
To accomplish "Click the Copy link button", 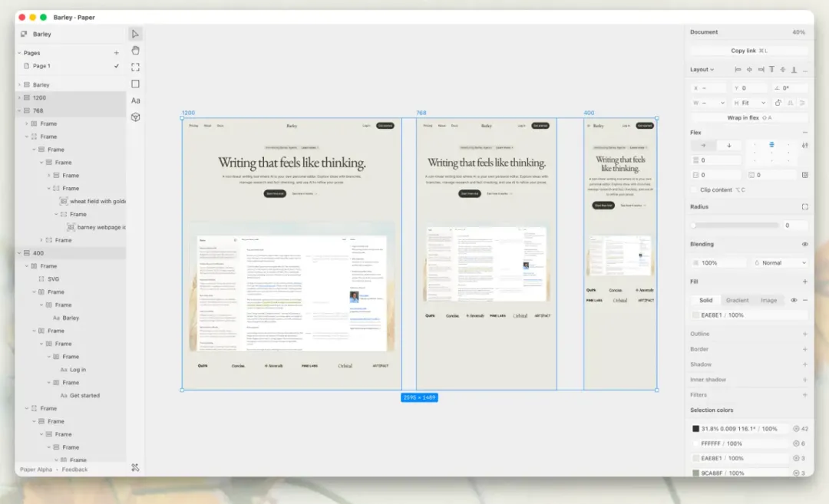I will click(x=748, y=51).
